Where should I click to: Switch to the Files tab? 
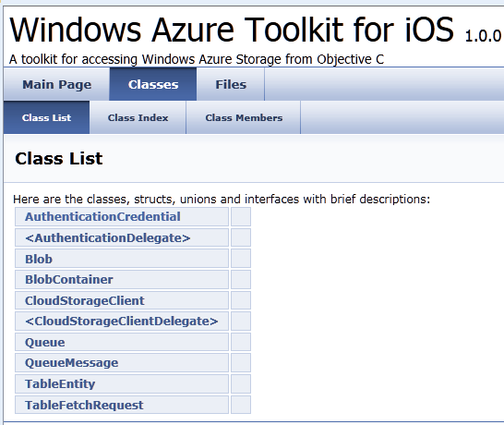(x=231, y=84)
